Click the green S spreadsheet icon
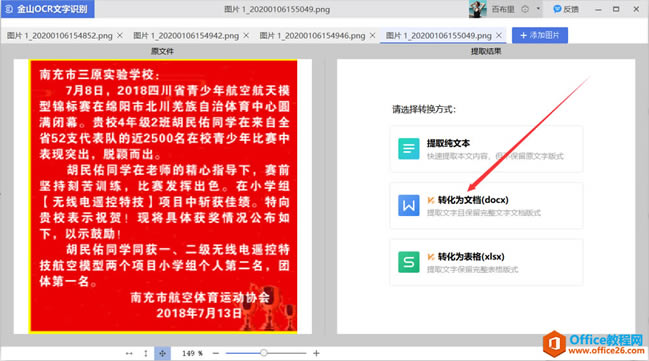 [409, 262]
